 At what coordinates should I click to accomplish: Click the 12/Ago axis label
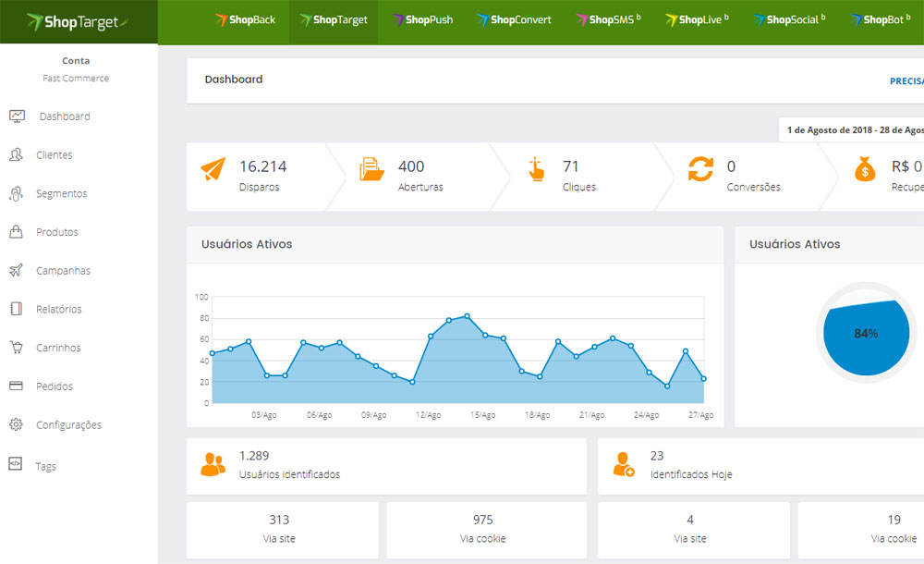429,415
